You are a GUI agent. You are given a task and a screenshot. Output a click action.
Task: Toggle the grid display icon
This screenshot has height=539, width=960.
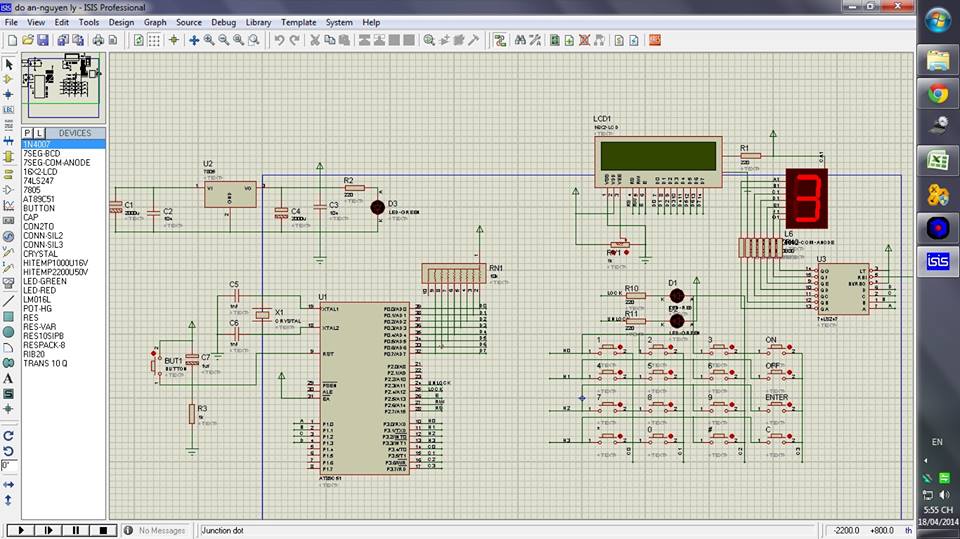tap(155, 40)
